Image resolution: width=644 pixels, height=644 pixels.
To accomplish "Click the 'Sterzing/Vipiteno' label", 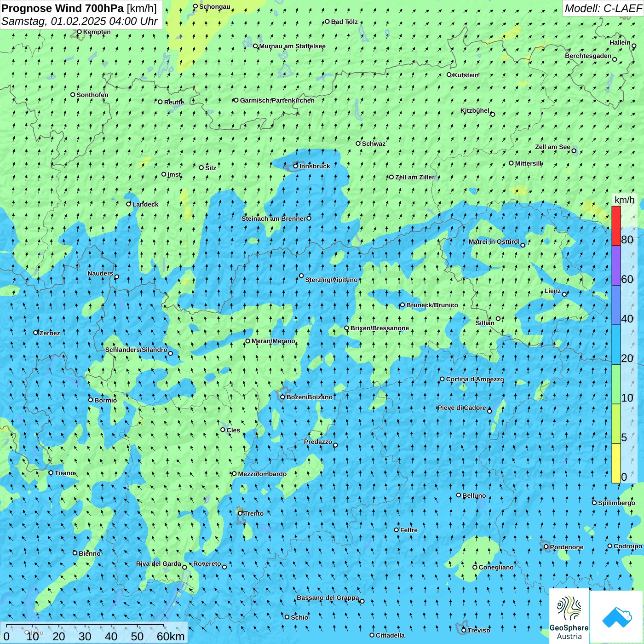I will click(x=331, y=280).
